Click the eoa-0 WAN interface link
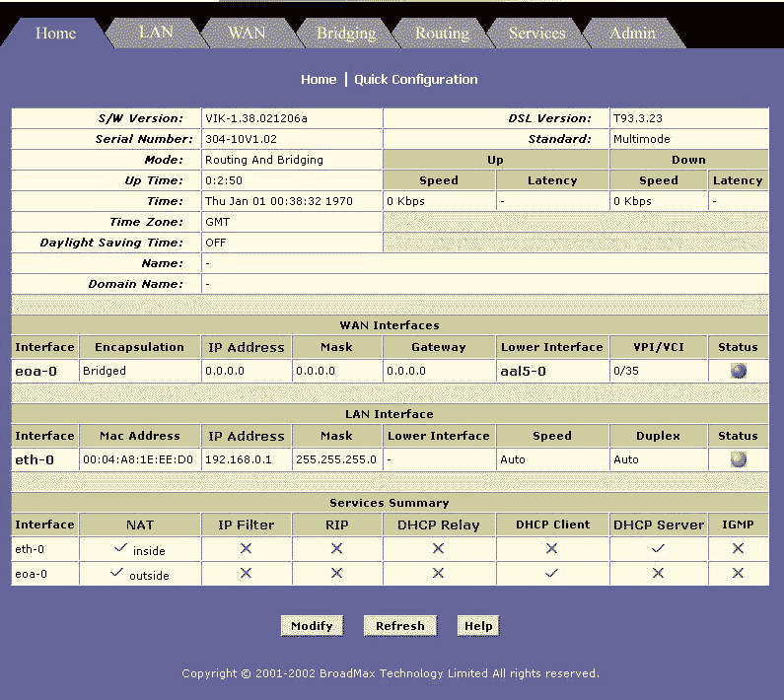Image resolution: width=784 pixels, height=700 pixels. coord(36,371)
